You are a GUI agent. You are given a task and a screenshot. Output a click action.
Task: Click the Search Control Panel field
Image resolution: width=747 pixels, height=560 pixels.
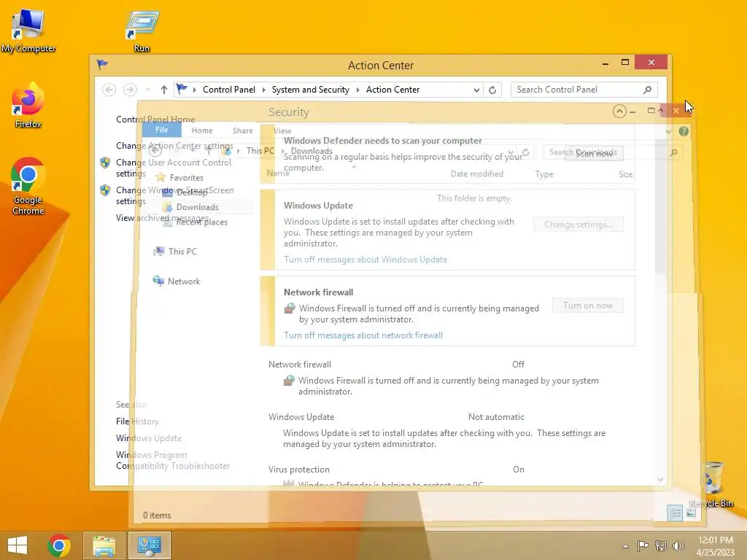[584, 90]
